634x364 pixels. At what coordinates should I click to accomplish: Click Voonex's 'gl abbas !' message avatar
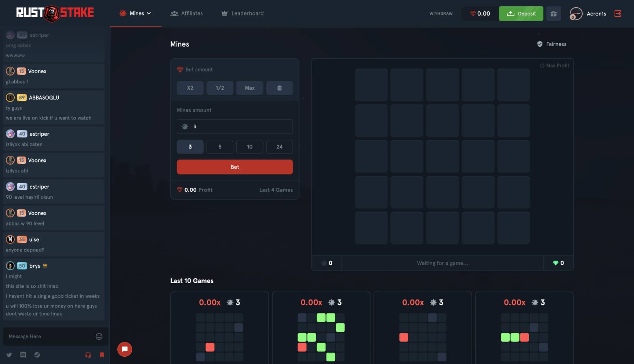tap(10, 71)
